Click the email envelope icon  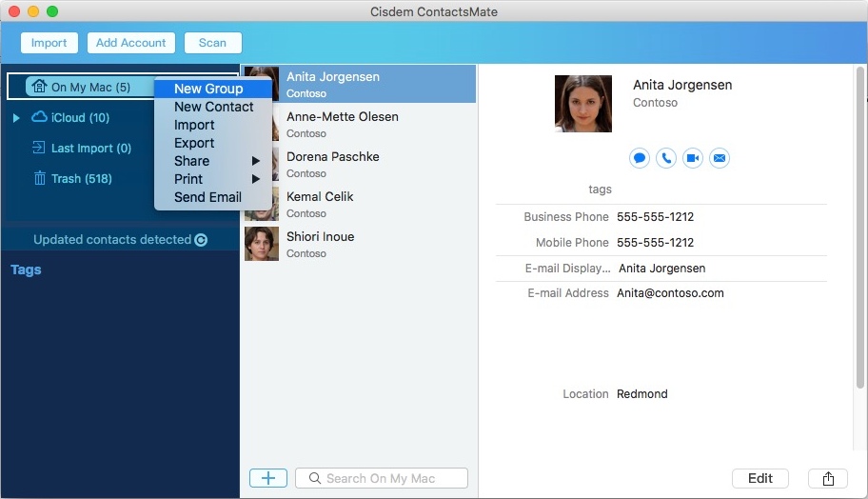click(x=720, y=158)
